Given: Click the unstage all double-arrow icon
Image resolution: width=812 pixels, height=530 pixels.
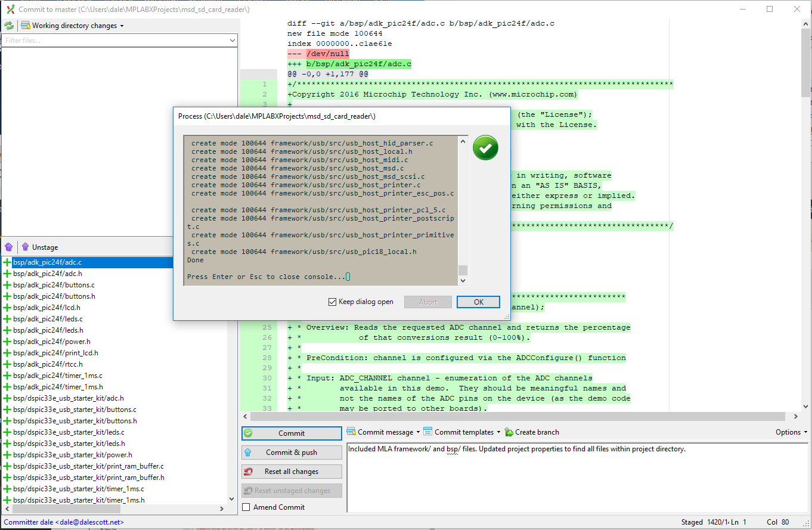Looking at the screenshot, I should 9,247.
